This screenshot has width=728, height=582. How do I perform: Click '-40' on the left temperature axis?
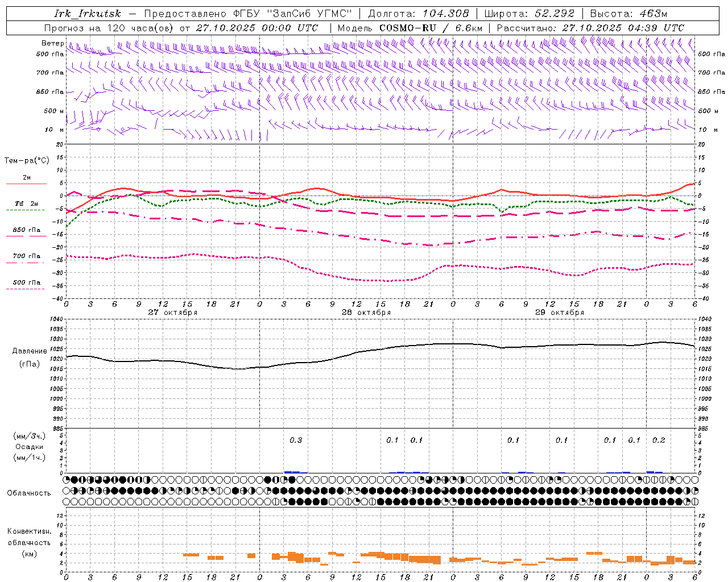click(x=57, y=298)
